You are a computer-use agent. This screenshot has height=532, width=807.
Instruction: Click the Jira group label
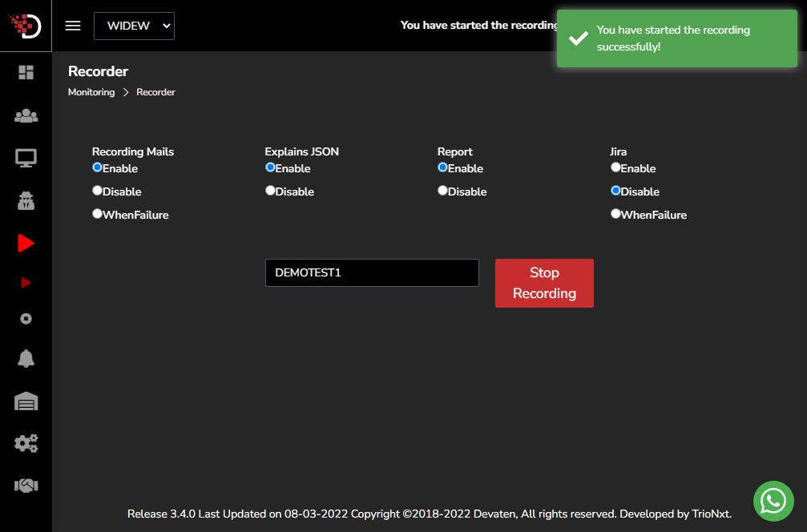click(x=618, y=151)
